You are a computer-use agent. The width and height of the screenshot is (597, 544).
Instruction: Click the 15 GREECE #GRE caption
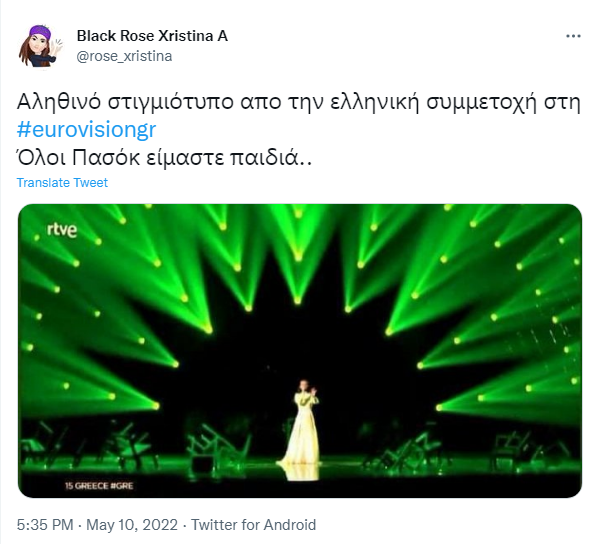(99, 486)
